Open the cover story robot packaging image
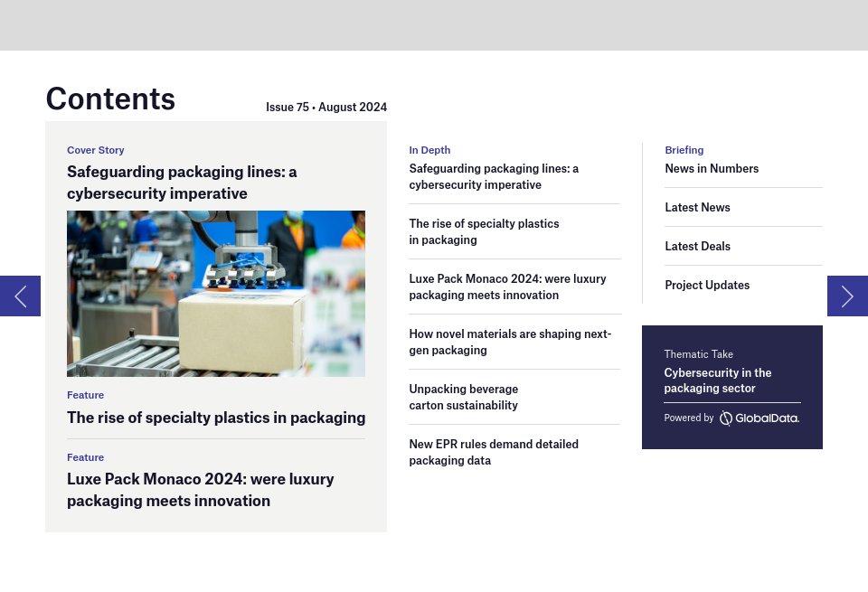The width and height of the screenshot is (868, 592). pos(216,294)
